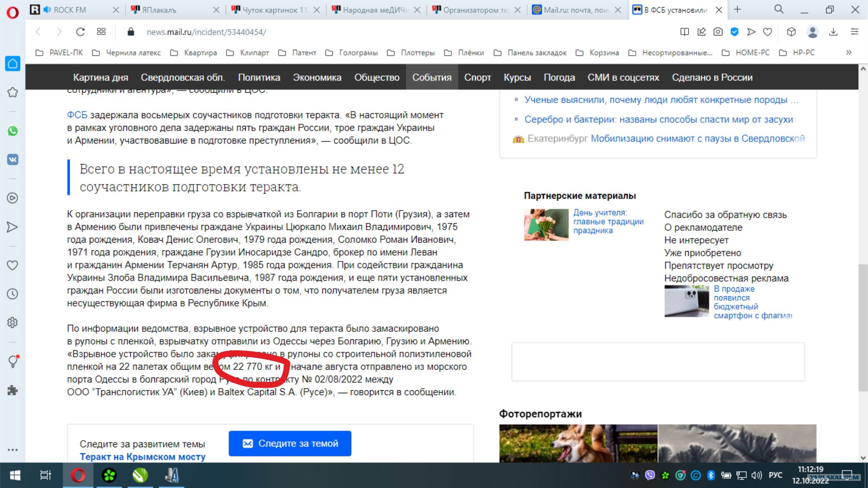The width and height of the screenshot is (868, 488).
Task: Take a page snapshot with the camera
Action: point(718,32)
